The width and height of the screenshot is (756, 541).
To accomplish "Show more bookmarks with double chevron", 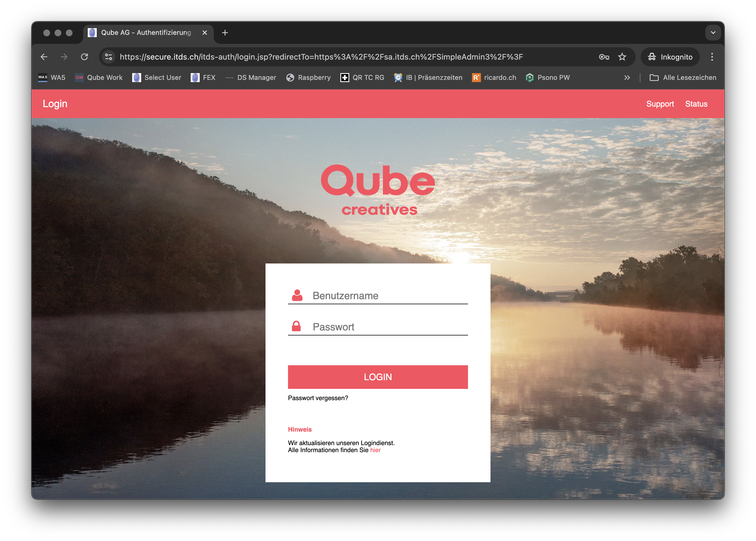I will 627,78.
